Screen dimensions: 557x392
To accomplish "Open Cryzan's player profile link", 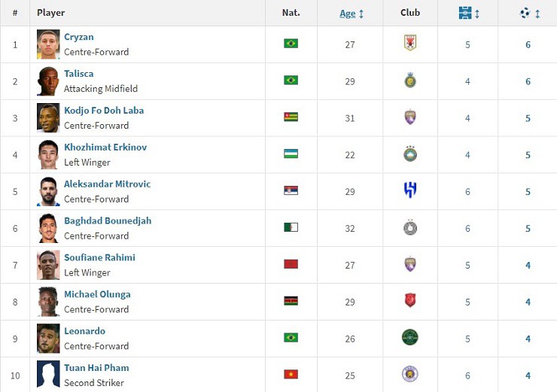I will coord(79,37).
